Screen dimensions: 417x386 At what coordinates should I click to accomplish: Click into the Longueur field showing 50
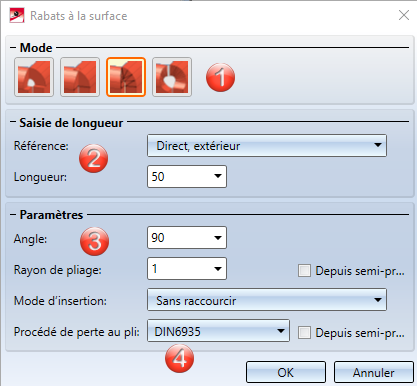179,176
